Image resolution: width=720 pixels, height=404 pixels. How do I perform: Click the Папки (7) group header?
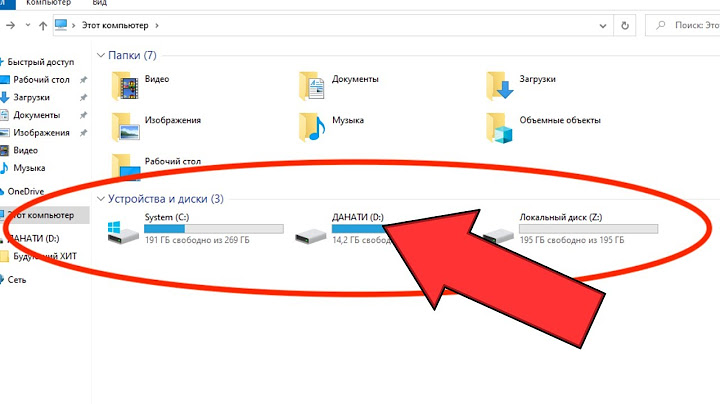point(132,56)
